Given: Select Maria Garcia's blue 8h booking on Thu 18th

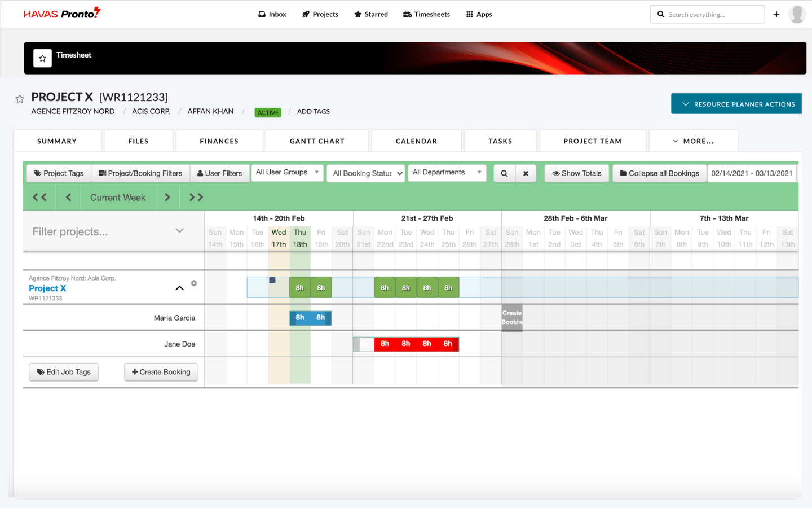Looking at the screenshot, I should click(x=300, y=318).
